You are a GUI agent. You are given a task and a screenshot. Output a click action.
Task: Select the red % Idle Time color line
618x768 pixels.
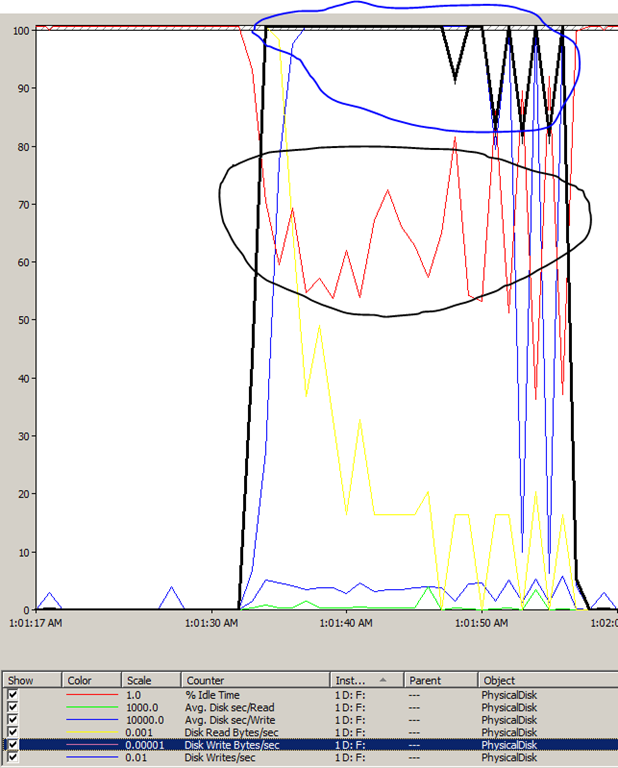91,693
